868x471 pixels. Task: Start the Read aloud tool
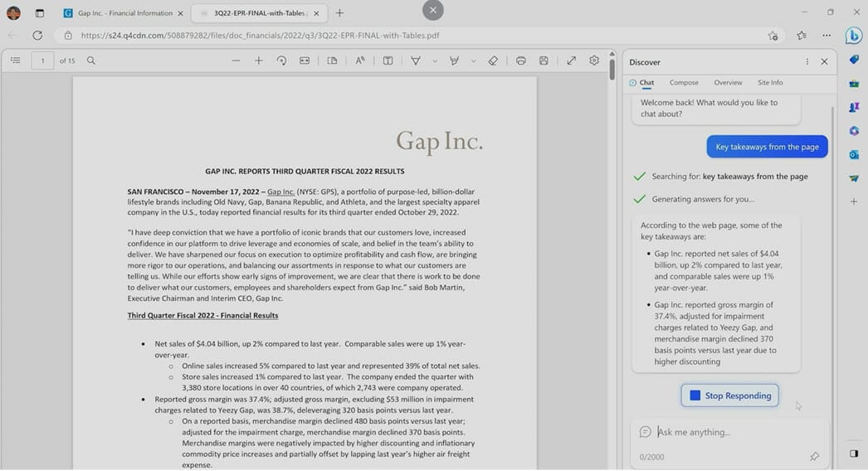click(360, 61)
